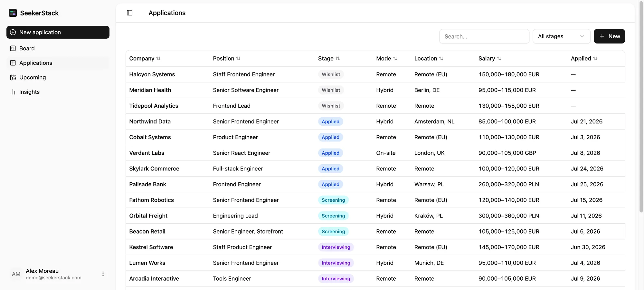
Task: Open the user menu three-dot icon
Action: (x=103, y=274)
